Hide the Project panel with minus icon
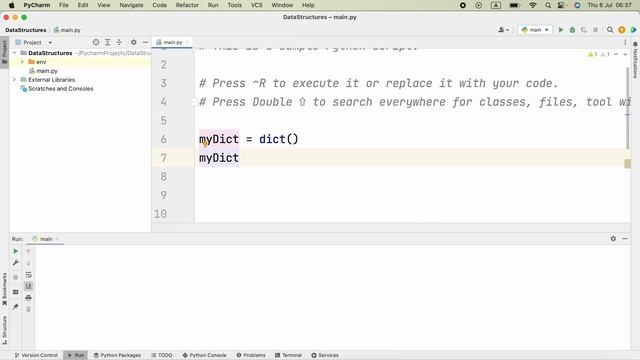The height and width of the screenshot is (360, 640). (x=145, y=42)
